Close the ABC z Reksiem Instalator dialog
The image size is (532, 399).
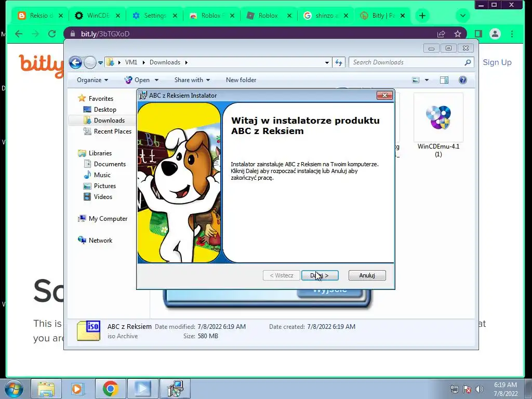pos(384,96)
